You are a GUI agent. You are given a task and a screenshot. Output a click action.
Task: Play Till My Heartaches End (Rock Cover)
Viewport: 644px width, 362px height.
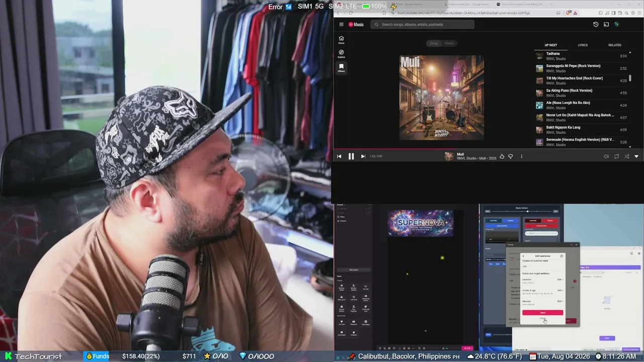[582, 80]
